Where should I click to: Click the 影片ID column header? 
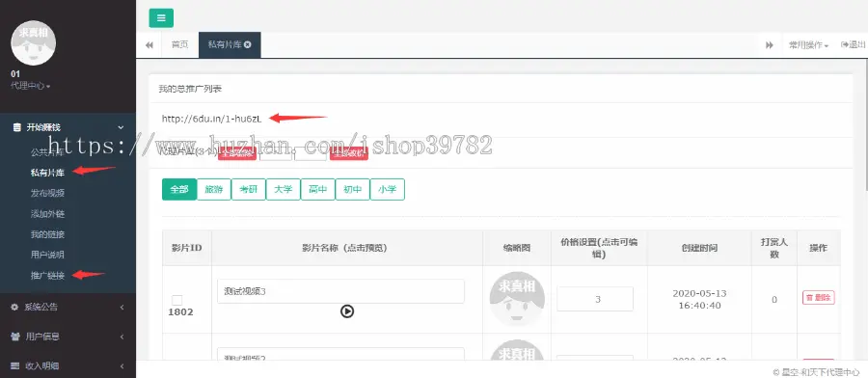click(x=186, y=248)
